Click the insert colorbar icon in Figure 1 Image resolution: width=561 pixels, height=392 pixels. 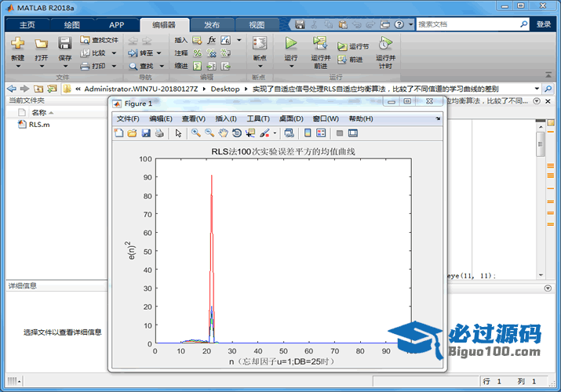pos(308,133)
